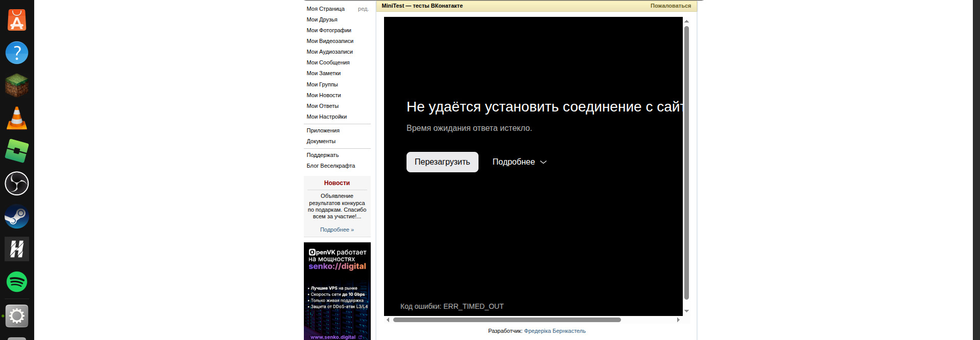Click the ред. edit link
The width and height of the screenshot is (980, 340).
(x=363, y=9)
